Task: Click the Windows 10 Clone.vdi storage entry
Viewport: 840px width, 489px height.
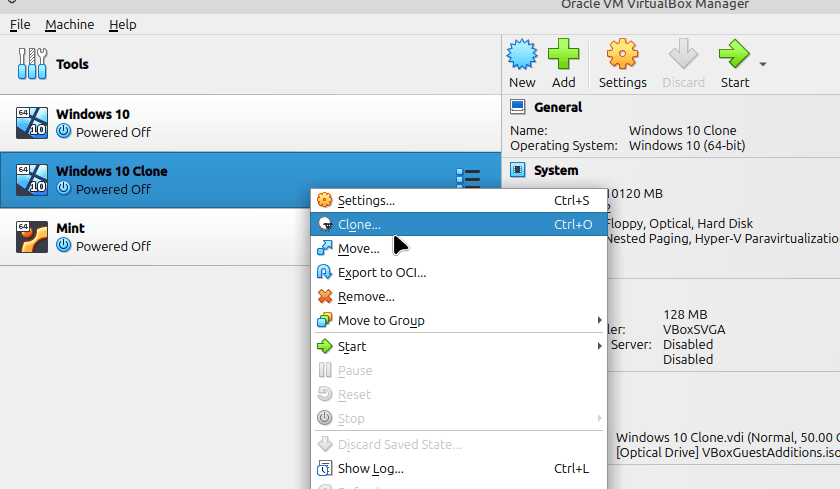Action: point(728,438)
